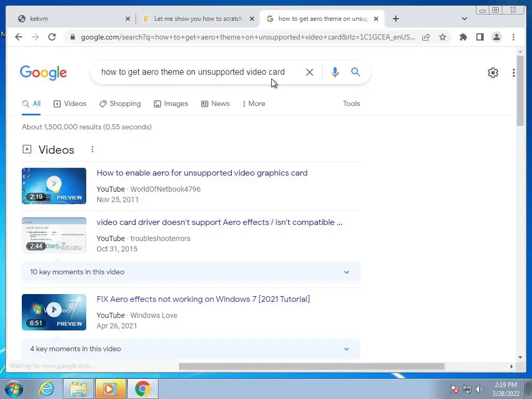The width and height of the screenshot is (532, 399).
Task: Close the 'how to get aero theme' tab
Action: (x=376, y=19)
